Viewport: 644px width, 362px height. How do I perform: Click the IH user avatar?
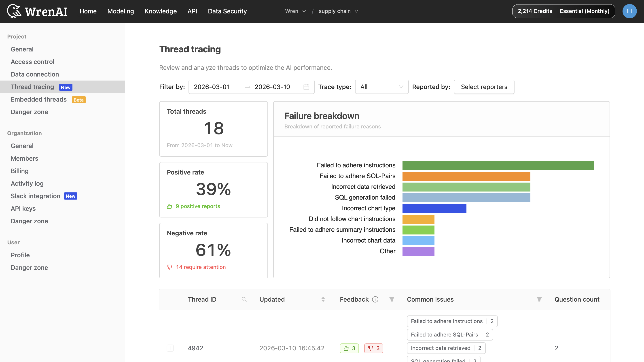629,11
